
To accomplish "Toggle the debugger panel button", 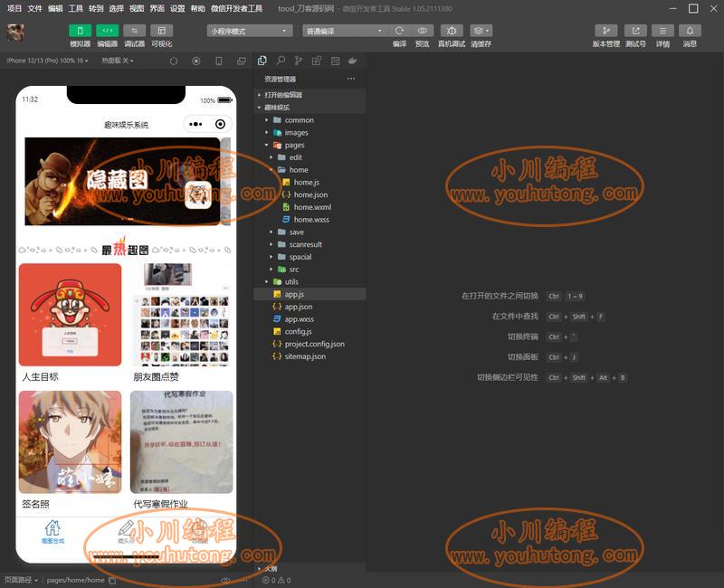I will tap(134, 31).
